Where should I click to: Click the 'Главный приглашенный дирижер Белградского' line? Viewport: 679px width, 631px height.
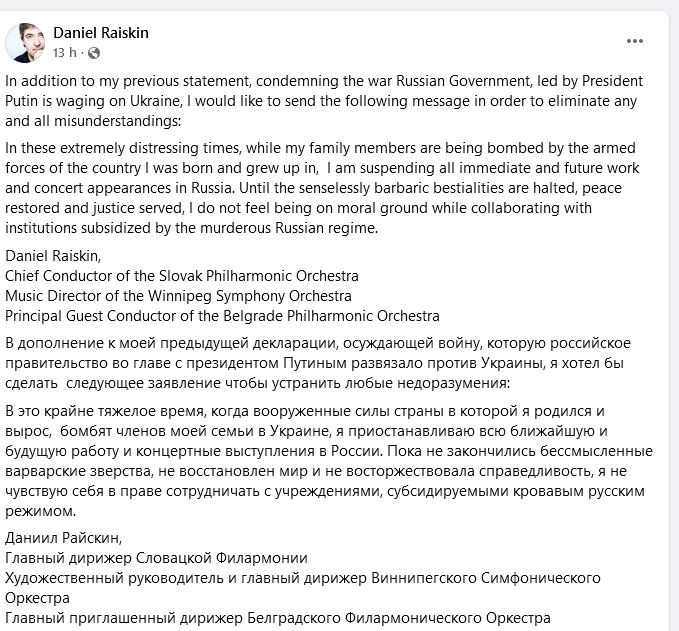coord(278,617)
